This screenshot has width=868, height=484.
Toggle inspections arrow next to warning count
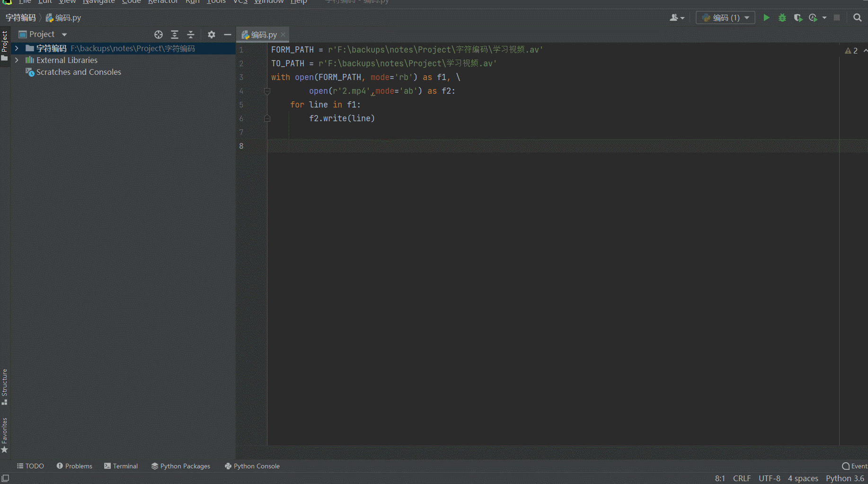click(865, 50)
